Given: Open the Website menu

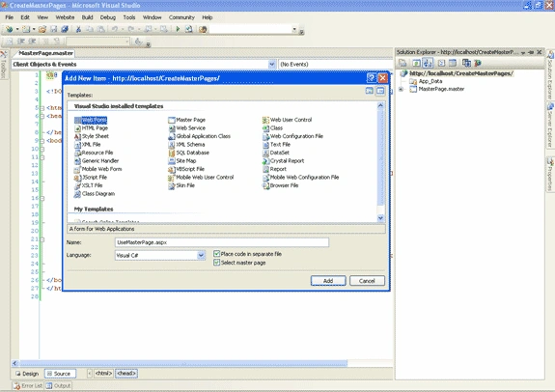Looking at the screenshot, I should 65,17.
